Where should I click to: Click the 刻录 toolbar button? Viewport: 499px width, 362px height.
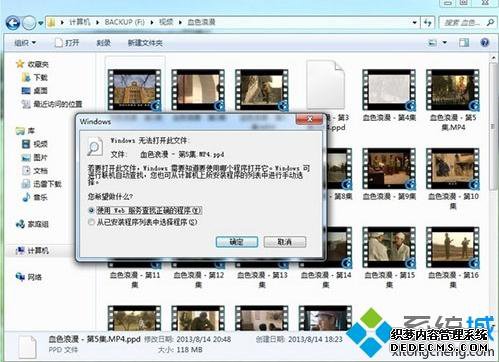tap(103, 43)
